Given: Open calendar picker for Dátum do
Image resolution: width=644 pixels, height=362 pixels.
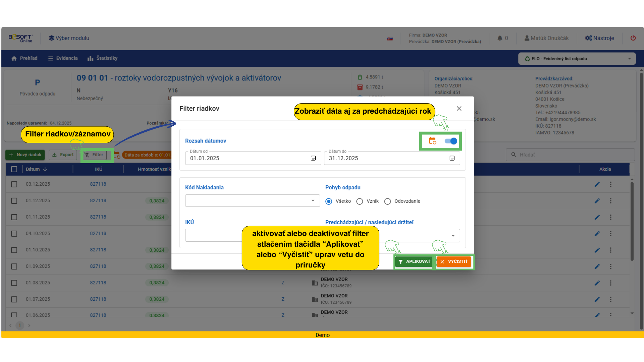Looking at the screenshot, I should (x=452, y=158).
